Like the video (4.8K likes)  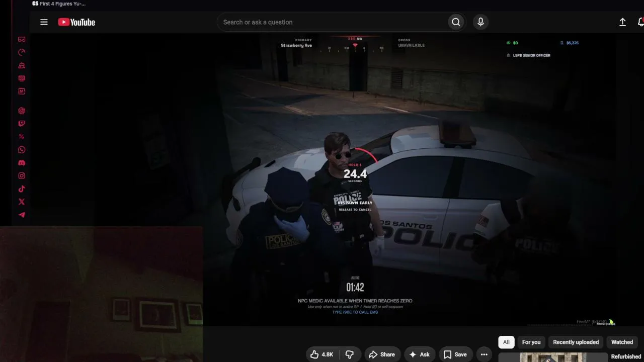322,354
